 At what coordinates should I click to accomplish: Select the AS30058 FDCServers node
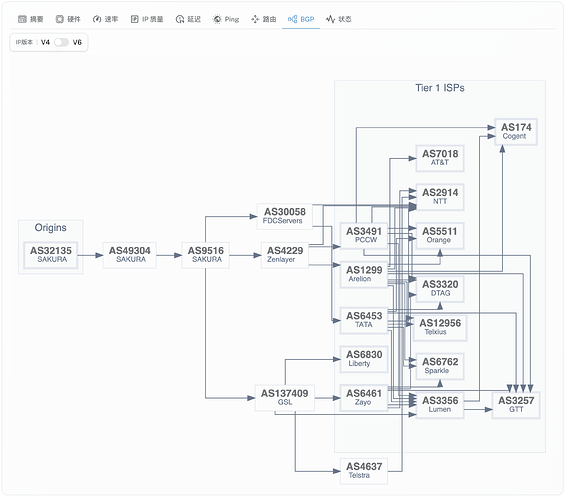click(x=285, y=217)
